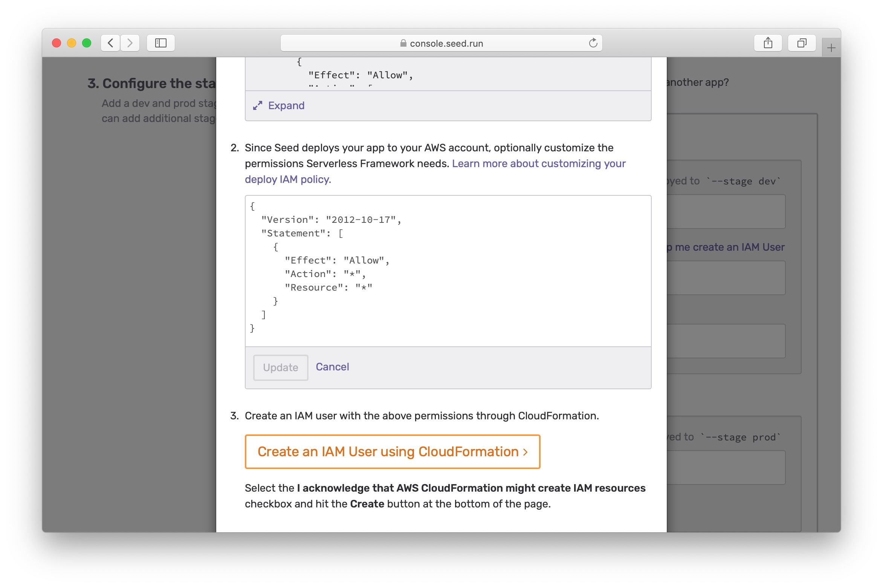Open the Share icon in toolbar

[768, 43]
